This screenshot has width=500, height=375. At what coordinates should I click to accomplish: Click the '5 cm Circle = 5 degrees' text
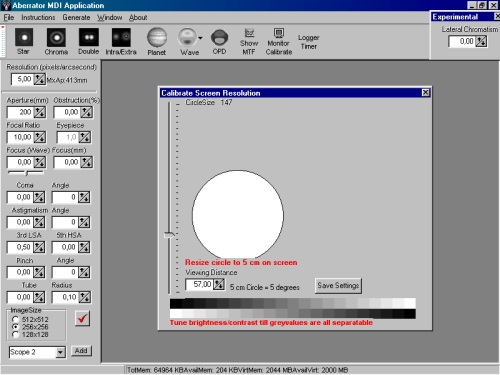click(265, 287)
